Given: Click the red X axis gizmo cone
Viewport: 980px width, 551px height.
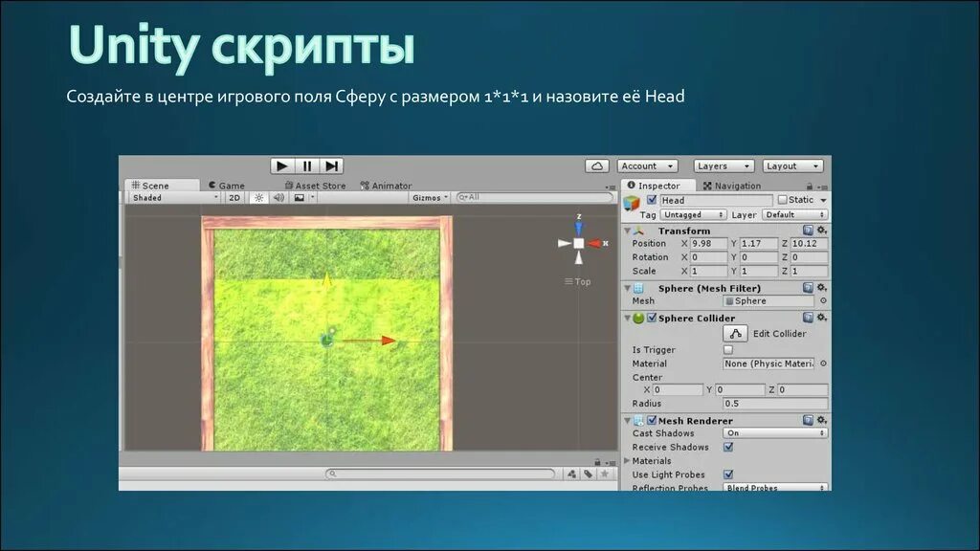Looking at the screenshot, I should pos(594,244).
